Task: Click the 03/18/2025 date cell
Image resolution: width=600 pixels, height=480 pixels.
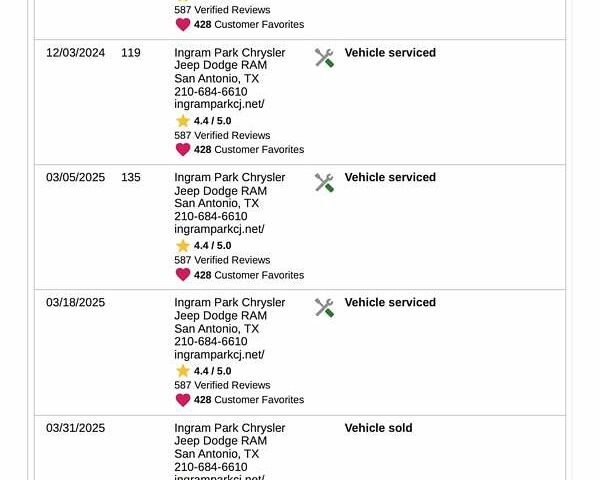Action: pyautogui.click(x=75, y=303)
